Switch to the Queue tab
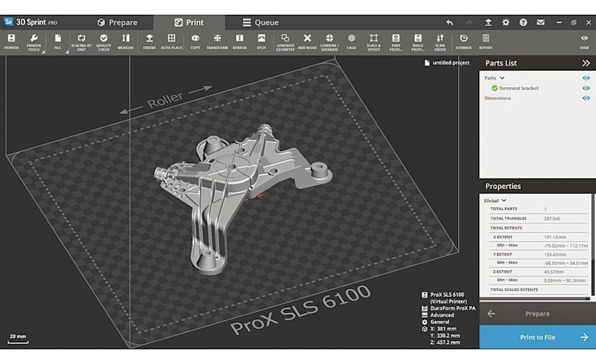596x364 pixels. pos(261,23)
